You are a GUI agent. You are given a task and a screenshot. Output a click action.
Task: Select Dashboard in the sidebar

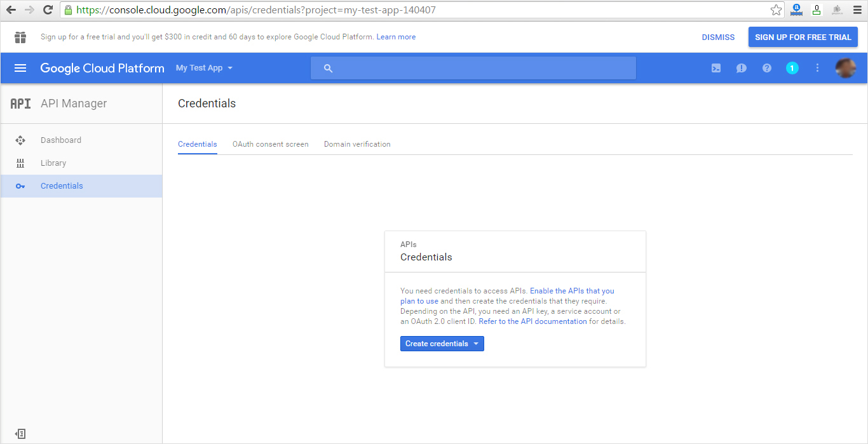[81, 140]
